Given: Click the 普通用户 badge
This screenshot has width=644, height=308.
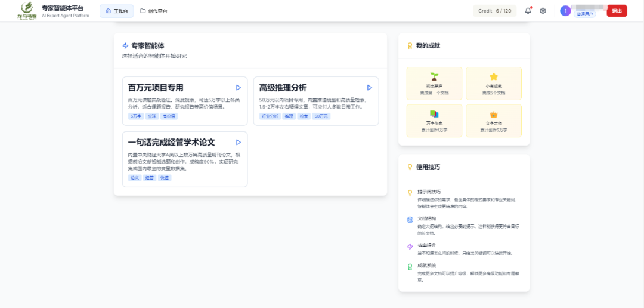Looking at the screenshot, I should pyautogui.click(x=585, y=14).
